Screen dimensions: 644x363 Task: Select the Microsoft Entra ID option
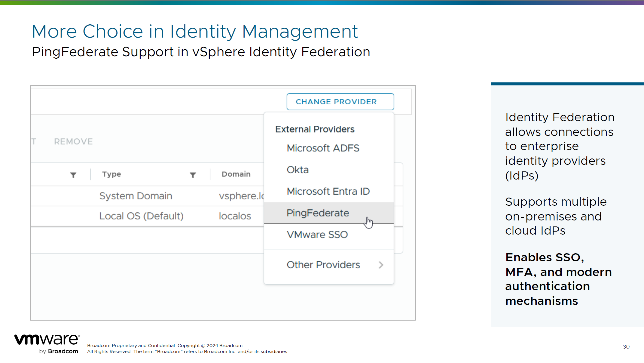[x=328, y=191]
